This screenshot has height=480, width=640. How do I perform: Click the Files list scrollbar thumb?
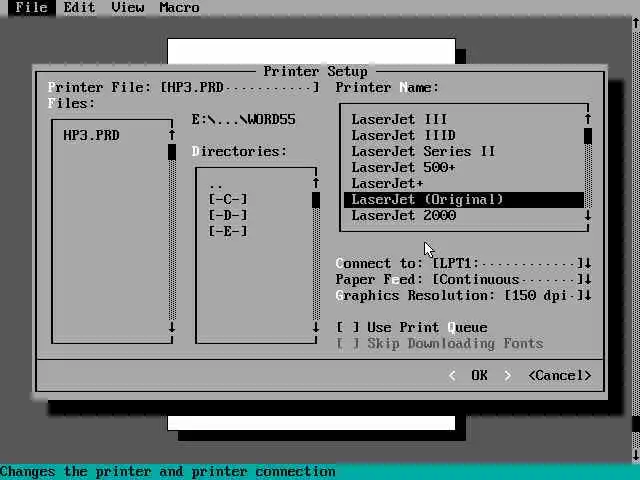click(x=172, y=152)
